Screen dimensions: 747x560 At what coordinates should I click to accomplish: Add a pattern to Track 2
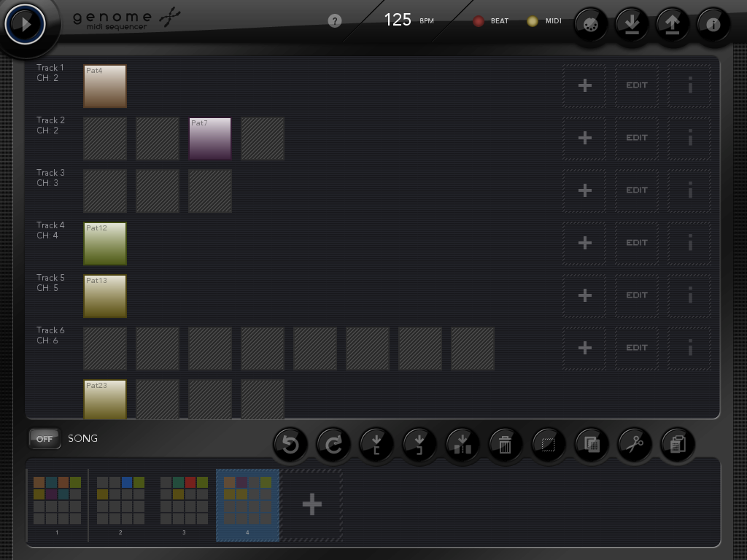click(x=584, y=138)
